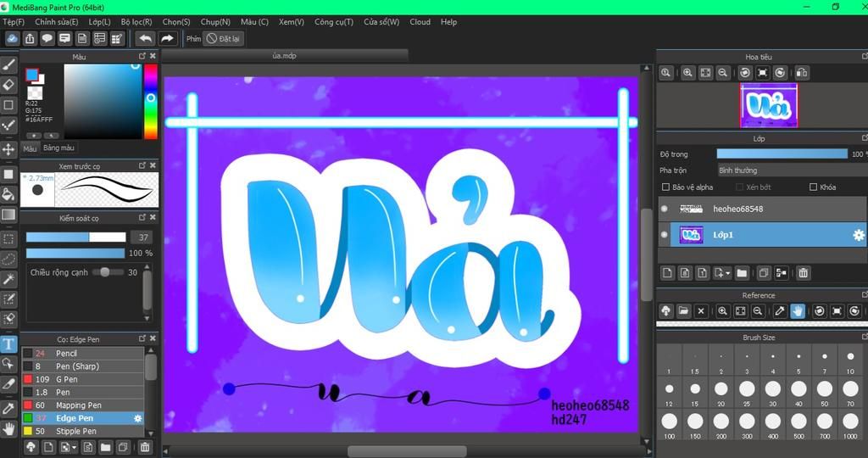This screenshot has width=868, height=458.
Task: Select the Brush tool in left toolbar
Action: click(8, 64)
